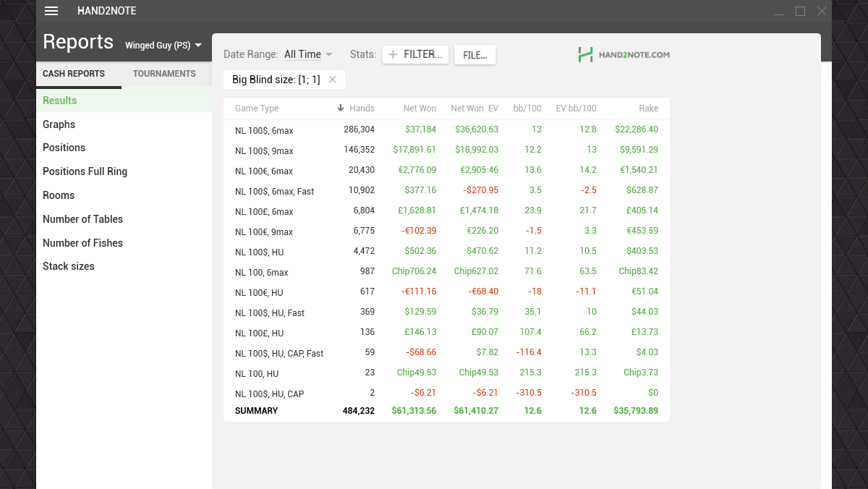Sort by Game Type column header
Image resolution: width=868 pixels, height=489 pixels.
[257, 109]
